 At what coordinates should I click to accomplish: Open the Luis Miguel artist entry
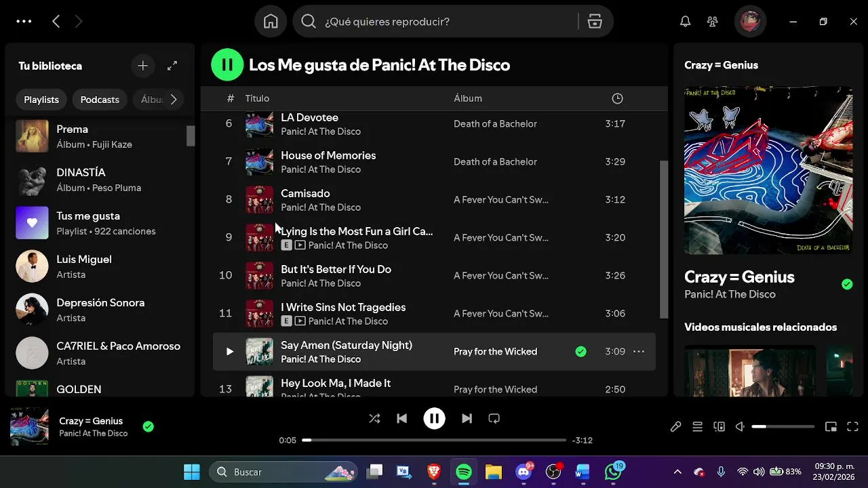point(100,266)
